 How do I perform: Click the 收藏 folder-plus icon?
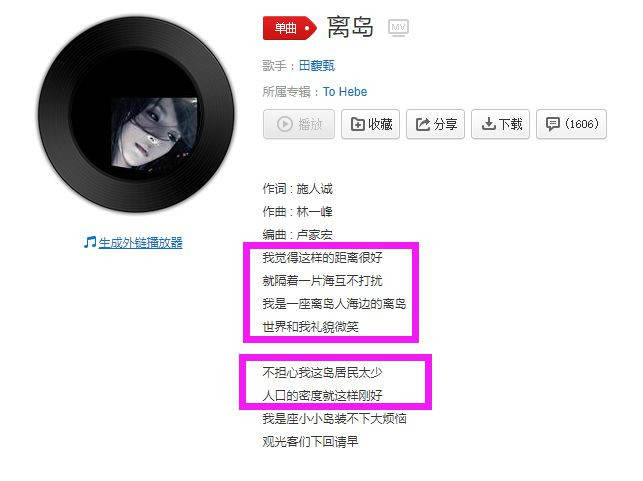pos(358,124)
